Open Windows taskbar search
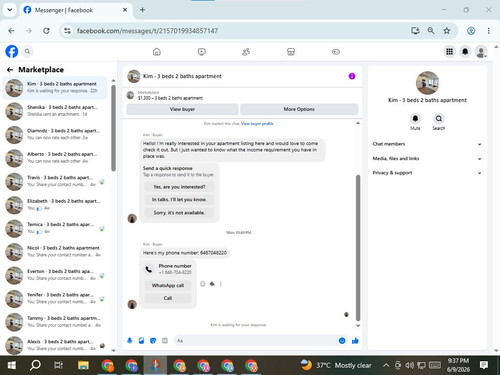Viewport: 500px width, 375px height. click(x=35, y=365)
